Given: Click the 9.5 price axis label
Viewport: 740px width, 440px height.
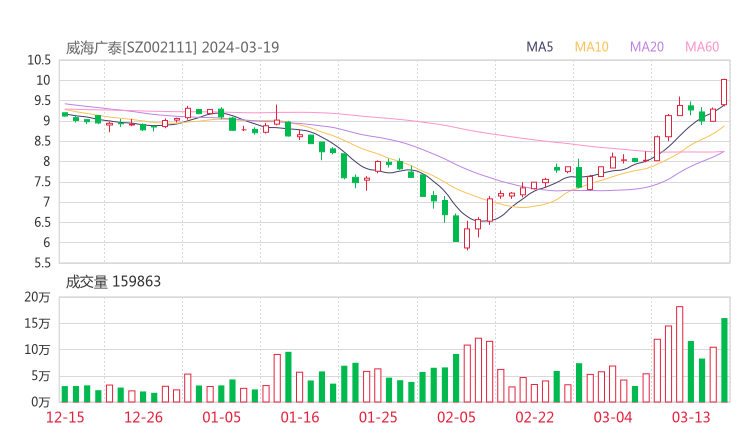Looking at the screenshot, I should pos(42,101).
